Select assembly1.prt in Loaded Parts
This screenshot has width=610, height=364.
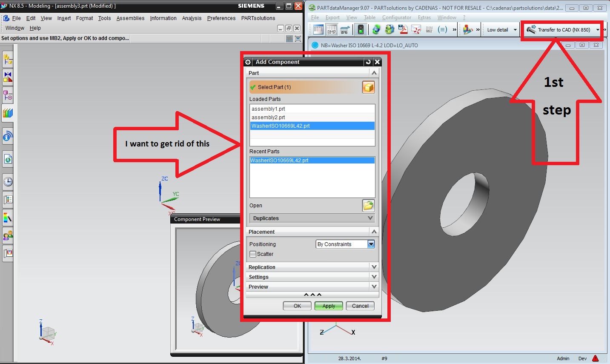click(312, 109)
